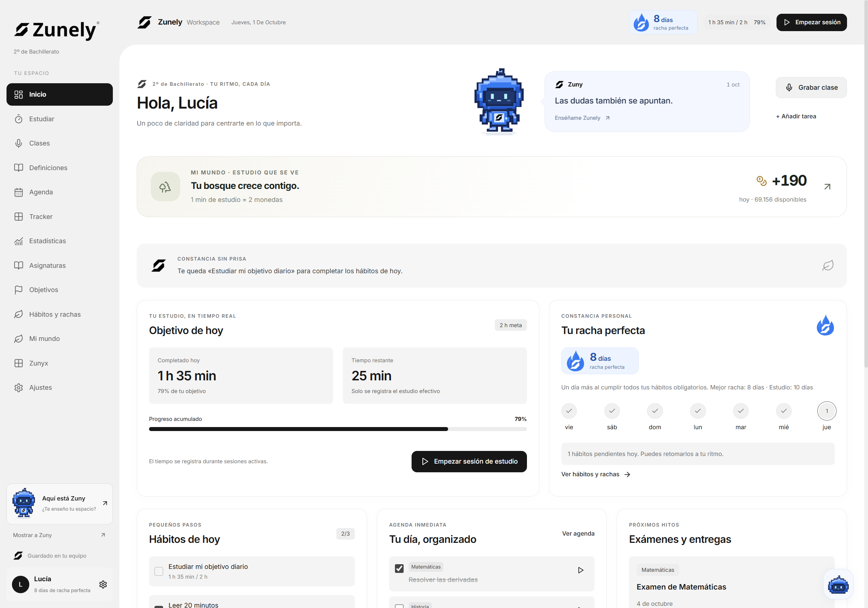Click the 2 h meta badge

tap(510, 325)
